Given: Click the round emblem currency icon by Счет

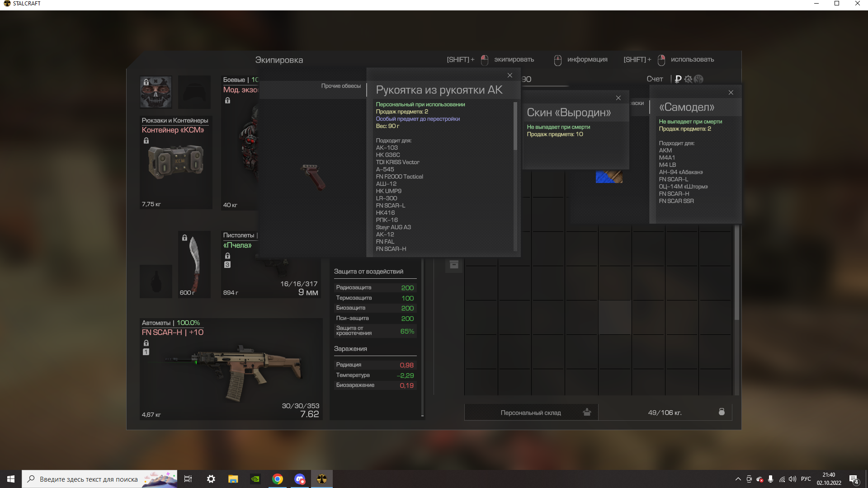Looking at the screenshot, I should 699,79.
